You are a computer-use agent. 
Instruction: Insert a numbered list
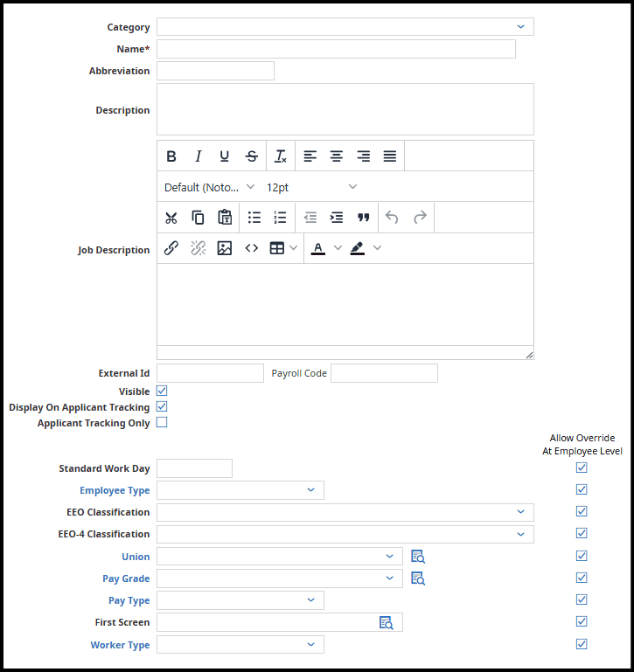280,218
